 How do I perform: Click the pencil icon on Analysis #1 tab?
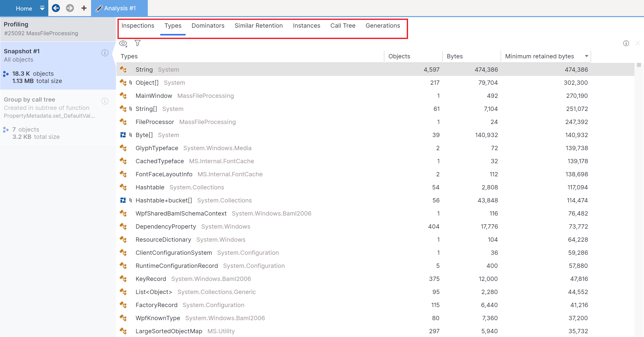[x=99, y=8]
